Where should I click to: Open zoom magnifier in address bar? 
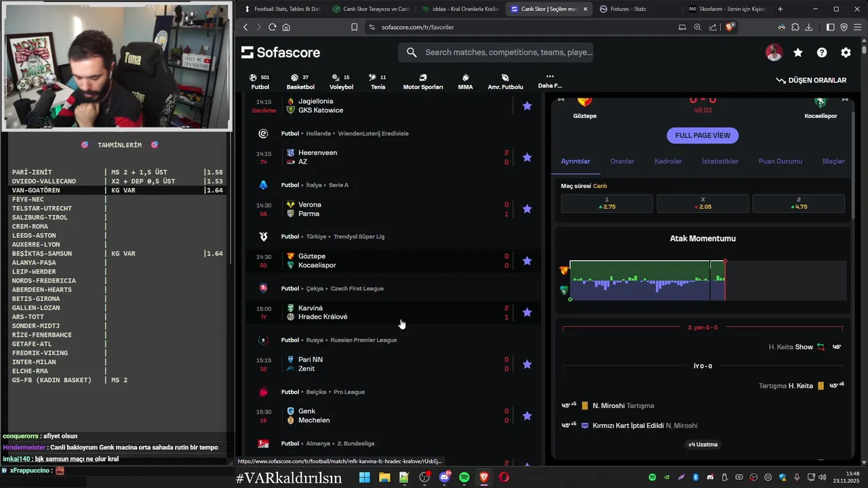point(697,27)
